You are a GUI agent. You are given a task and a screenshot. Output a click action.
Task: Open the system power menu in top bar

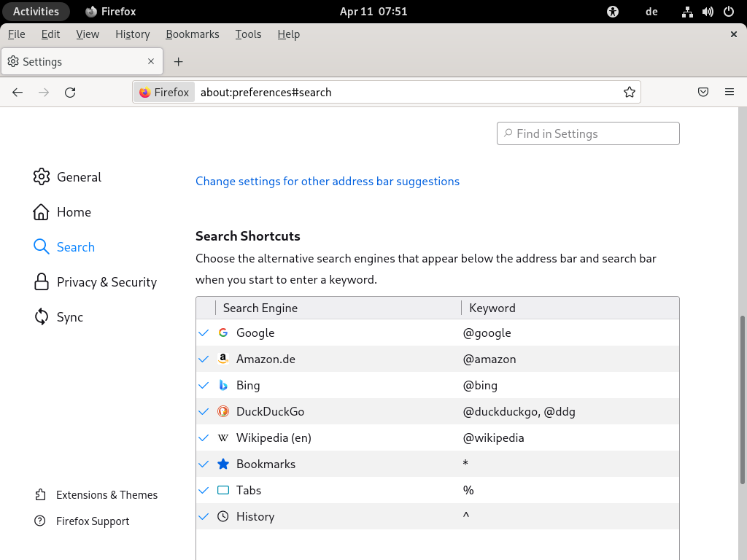[728, 12]
